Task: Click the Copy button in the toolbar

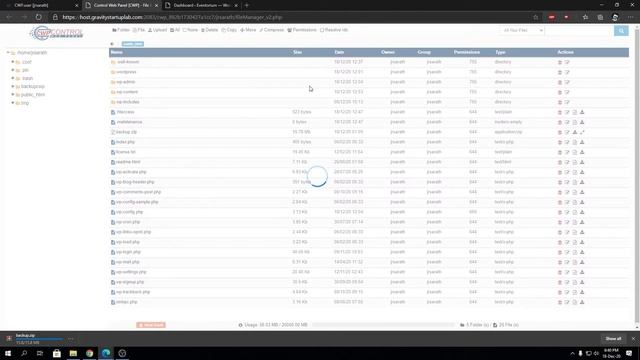Action: point(229,30)
